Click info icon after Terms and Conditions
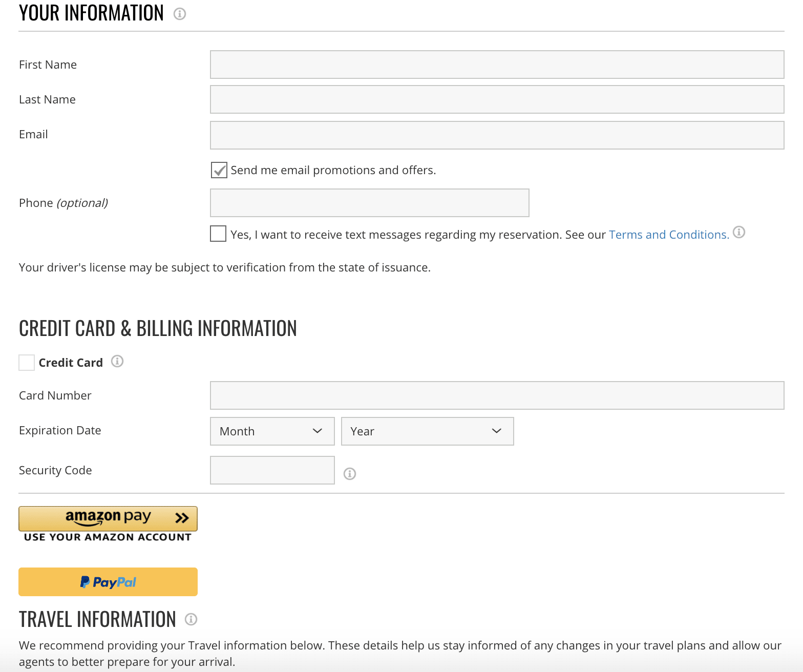Viewport: 803px width, 672px height. coord(739,232)
